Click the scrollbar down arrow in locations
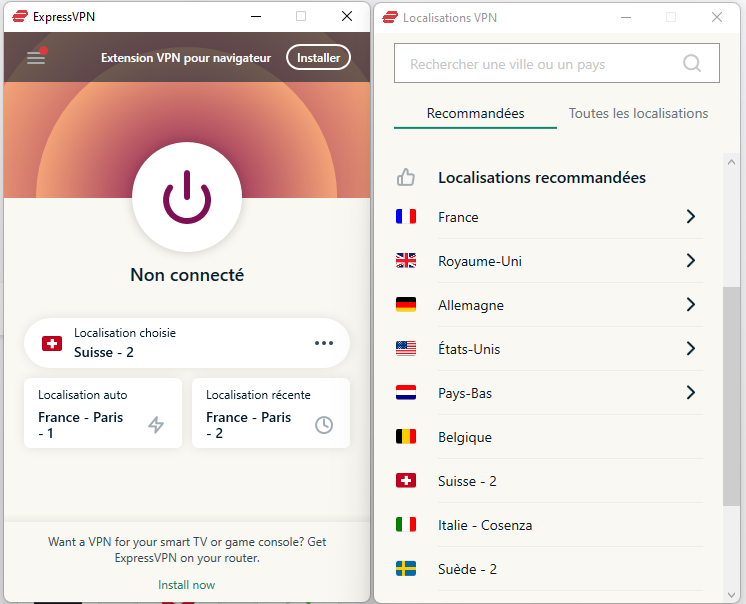 pos(731,594)
